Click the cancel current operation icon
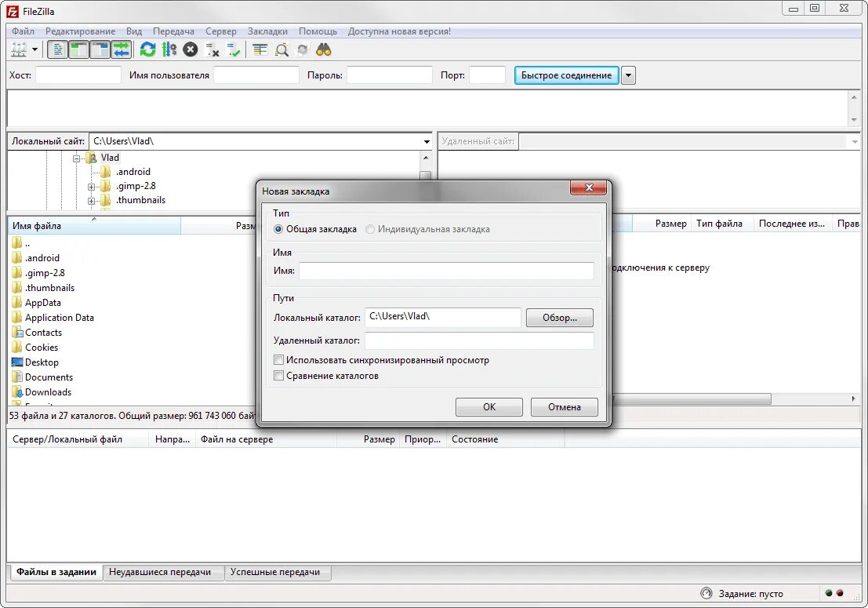868x608 pixels. (191, 50)
